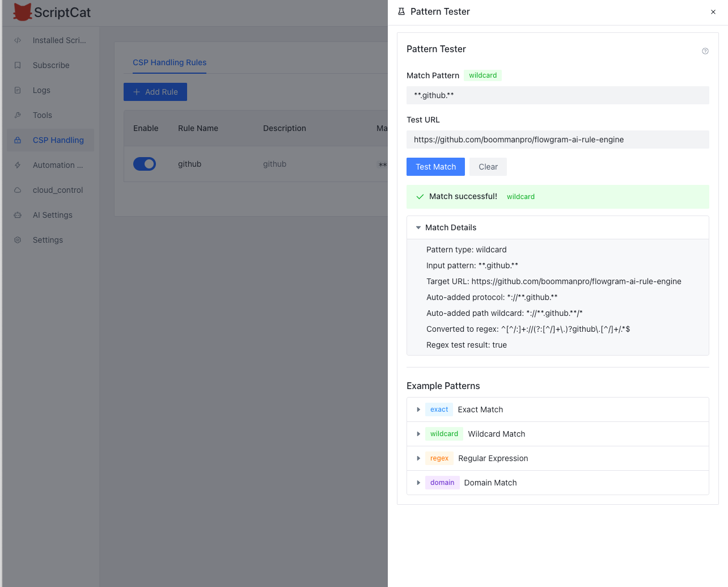The image size is (728, 587).
Task: Click the AI Settings robot icon
Action: pos(18,215)
